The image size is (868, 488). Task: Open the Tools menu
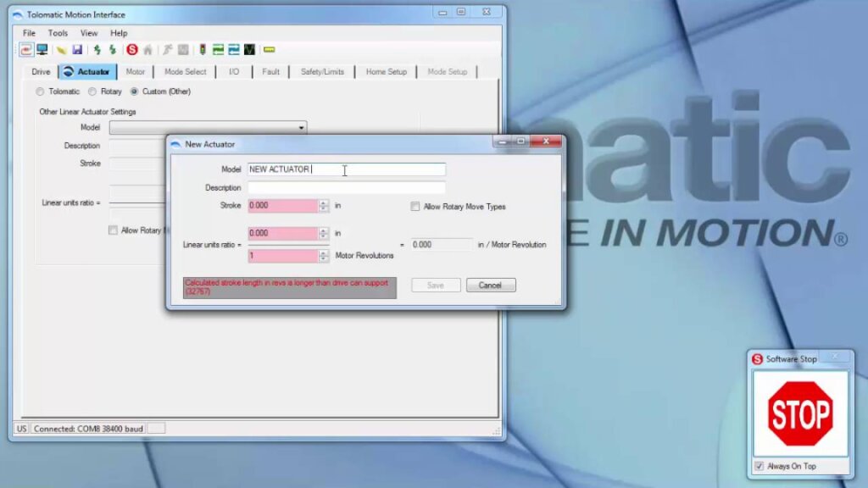(58, 33)
